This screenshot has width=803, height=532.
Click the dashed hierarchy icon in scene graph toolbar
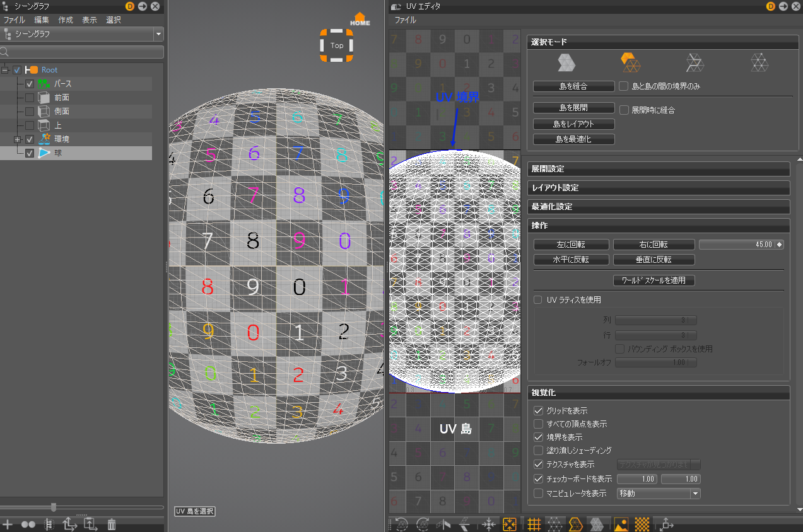[x=49, y=524]
